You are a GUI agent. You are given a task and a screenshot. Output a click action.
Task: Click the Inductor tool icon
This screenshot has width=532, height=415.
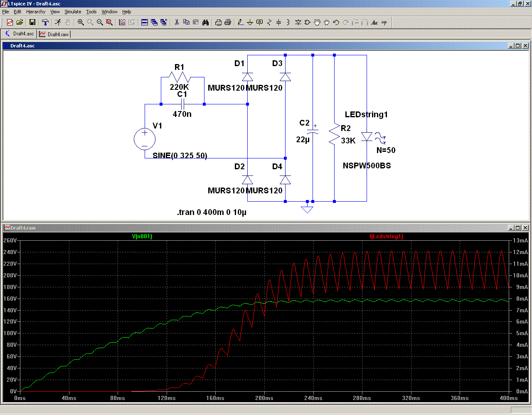[288, 22]
